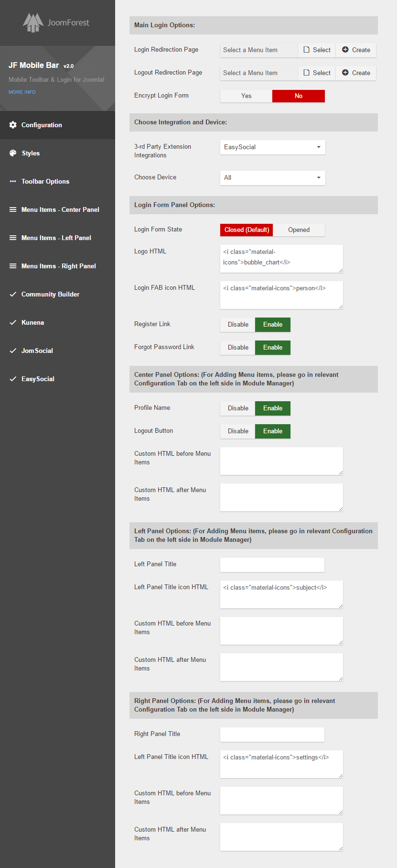
Task: Click the file icon for Logout Redirection Select
Action: pos(307,73)
